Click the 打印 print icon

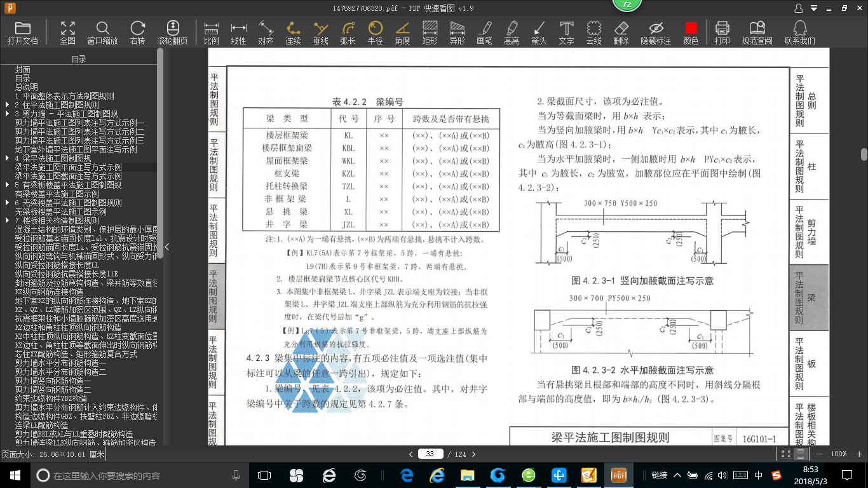(722, 29)
